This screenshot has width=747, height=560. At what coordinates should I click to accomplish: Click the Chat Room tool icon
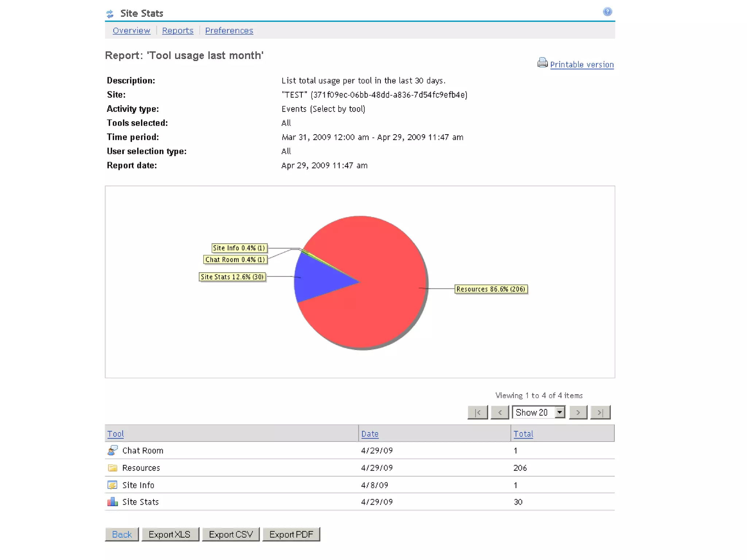112,450
